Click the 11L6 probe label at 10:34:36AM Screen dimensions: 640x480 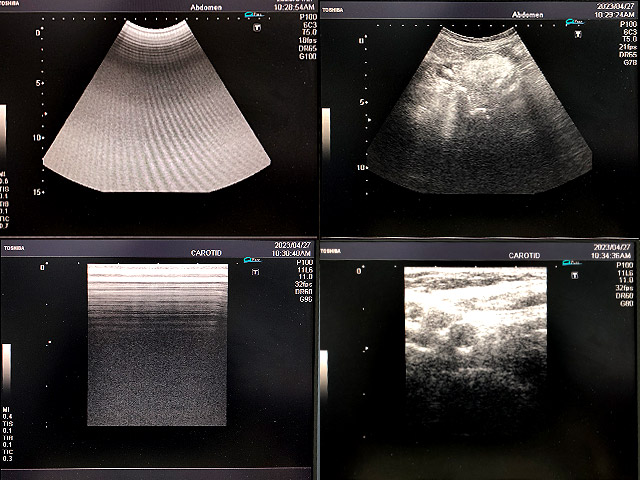pos(625,273)
